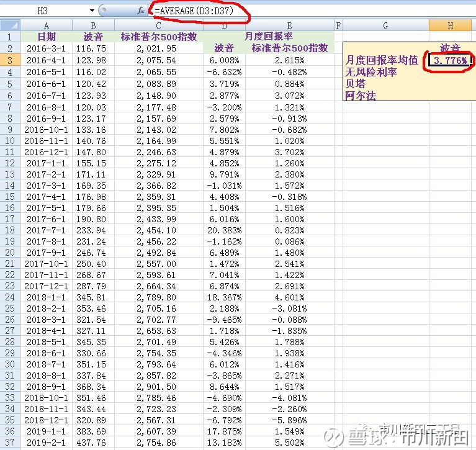Click date cell 2018-12-1
Viewport: 476px width, 450px height.
pos(47,420)
